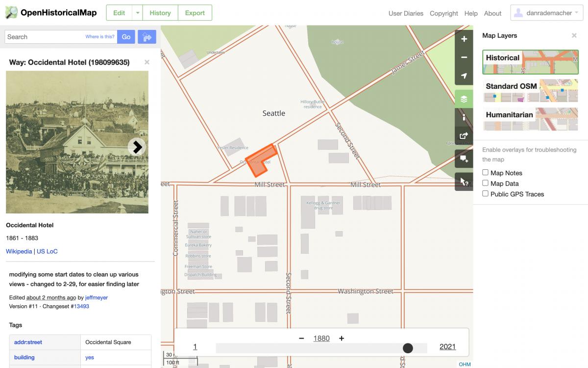Open the History tab
Image resolution: width=588 pixels, height=368 pixels.
click(x=160, y=13)
